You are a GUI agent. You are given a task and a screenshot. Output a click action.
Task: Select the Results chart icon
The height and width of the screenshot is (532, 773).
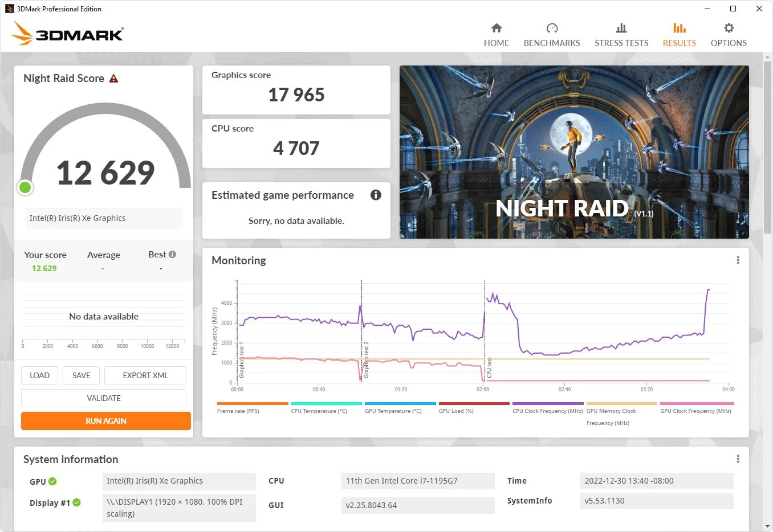click(x=679, y=28)
